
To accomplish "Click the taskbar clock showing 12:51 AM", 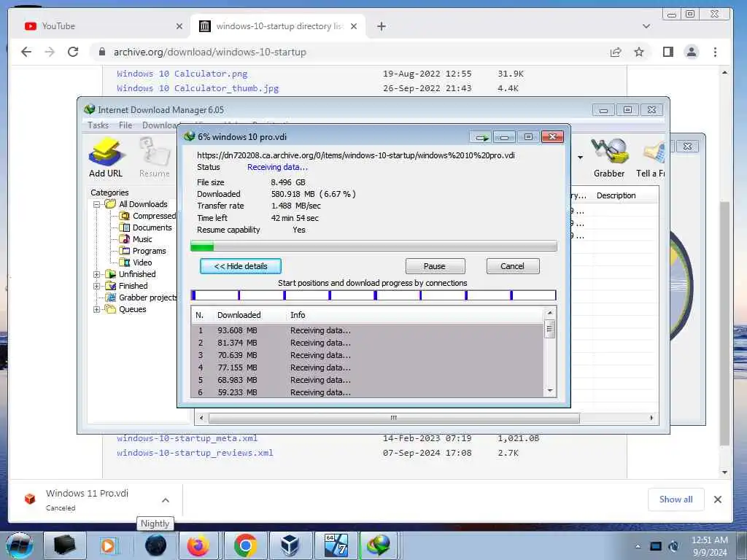I will (709, 546).
